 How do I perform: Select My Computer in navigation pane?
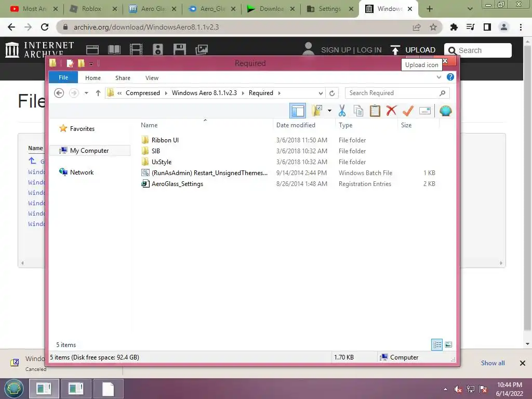(x=89, y=151)
